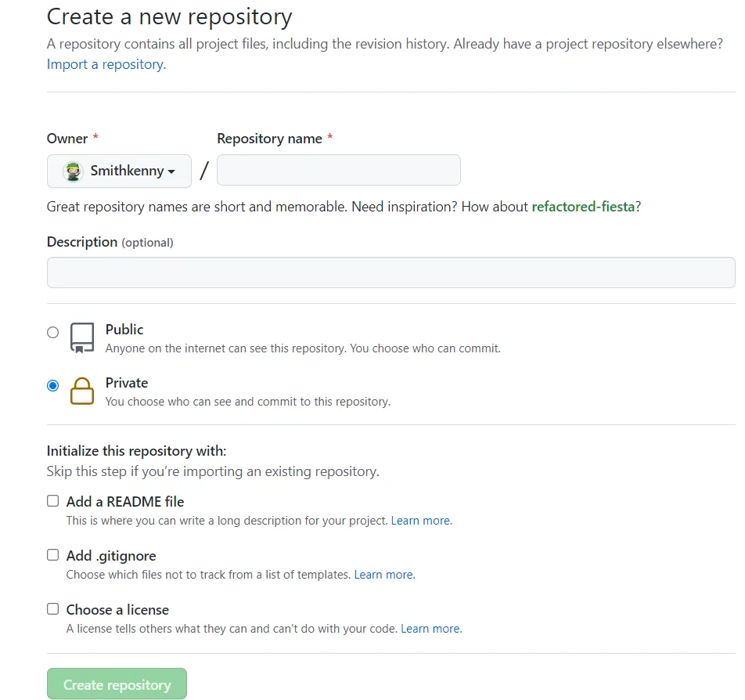
Task: Open the Owner dropdown caret arrow
Action: [171, 171]
